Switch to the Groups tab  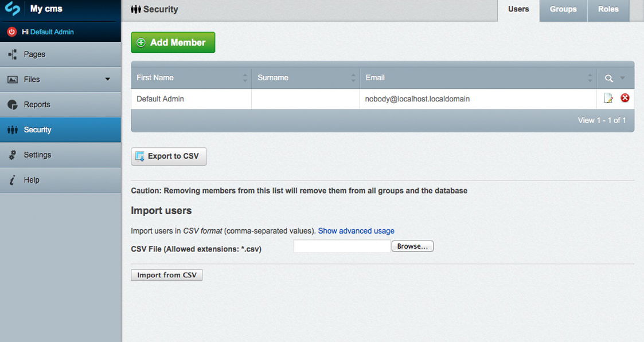tap(563, 9)
